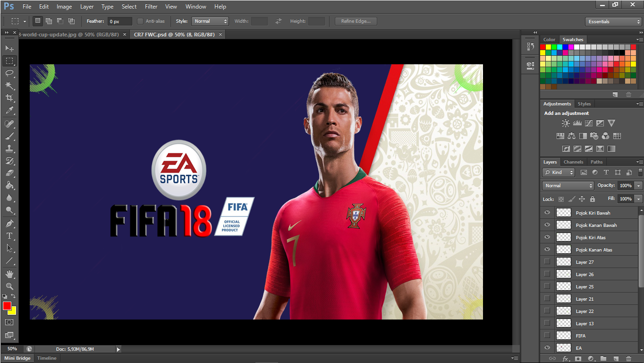Select the Lasso tool

pyautogui.click(x=9, y=73)
